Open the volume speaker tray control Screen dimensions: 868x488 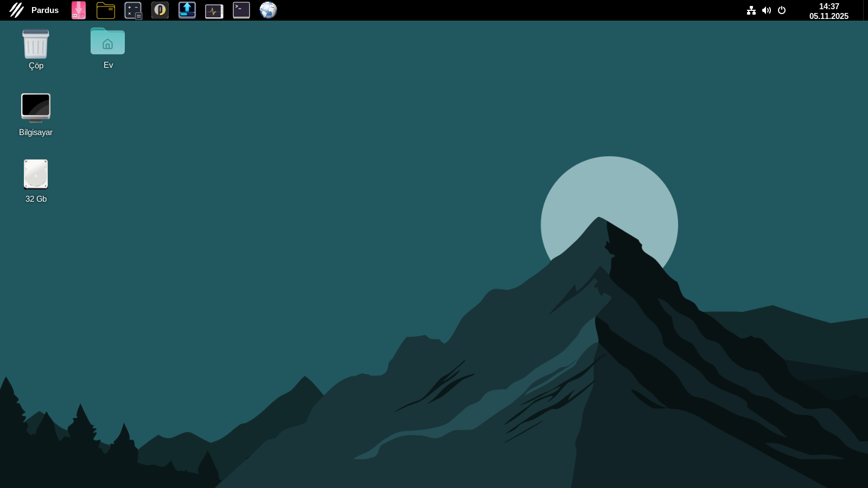pos(767,10)
